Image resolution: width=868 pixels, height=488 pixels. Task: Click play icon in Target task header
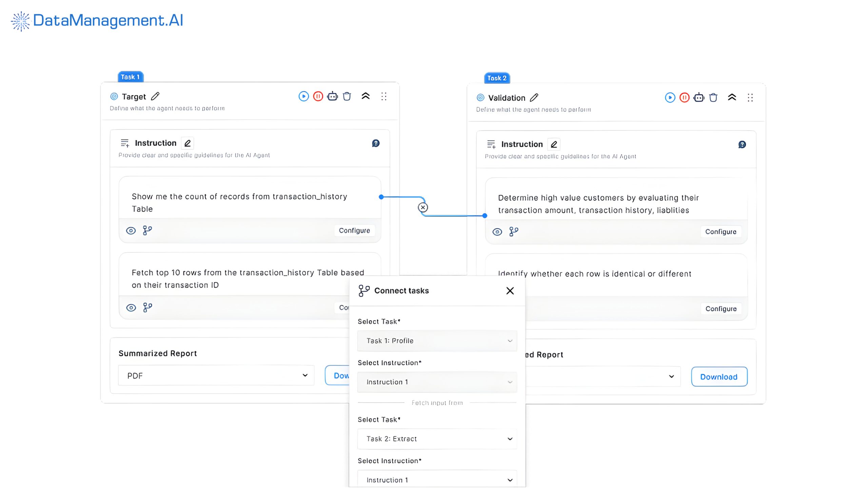tap(303, 96)
